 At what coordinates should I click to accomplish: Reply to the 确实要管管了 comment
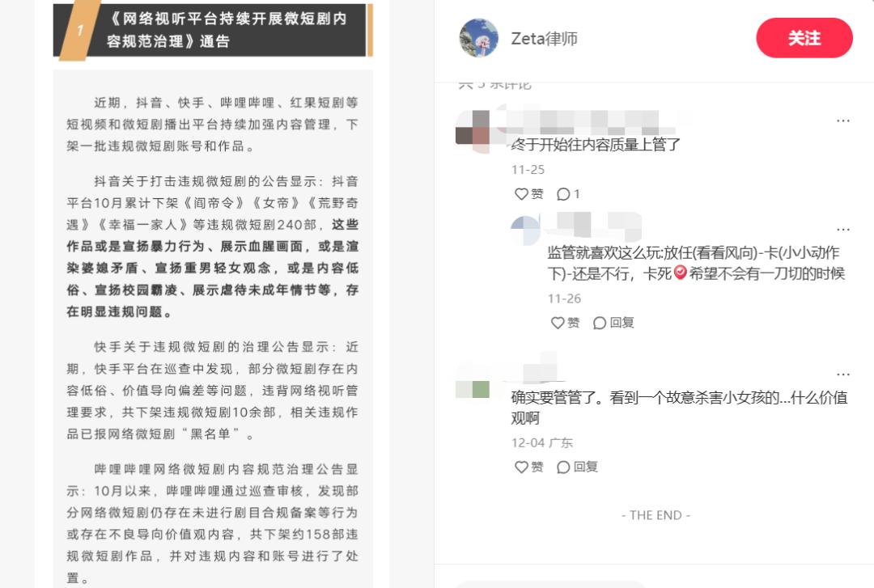[x=577, y=467]
